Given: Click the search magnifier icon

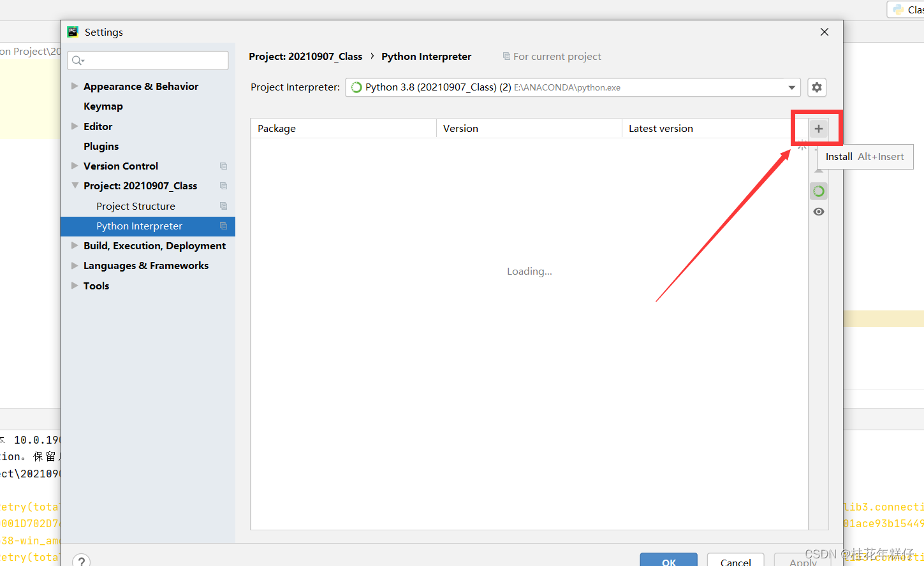Looking at the screenshot, I should pyautogui.click(x=78, y=61).
